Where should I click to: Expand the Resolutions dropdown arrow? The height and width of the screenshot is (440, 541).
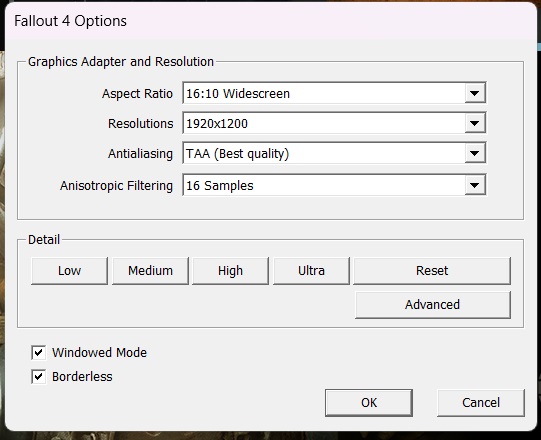click(475, 123)
